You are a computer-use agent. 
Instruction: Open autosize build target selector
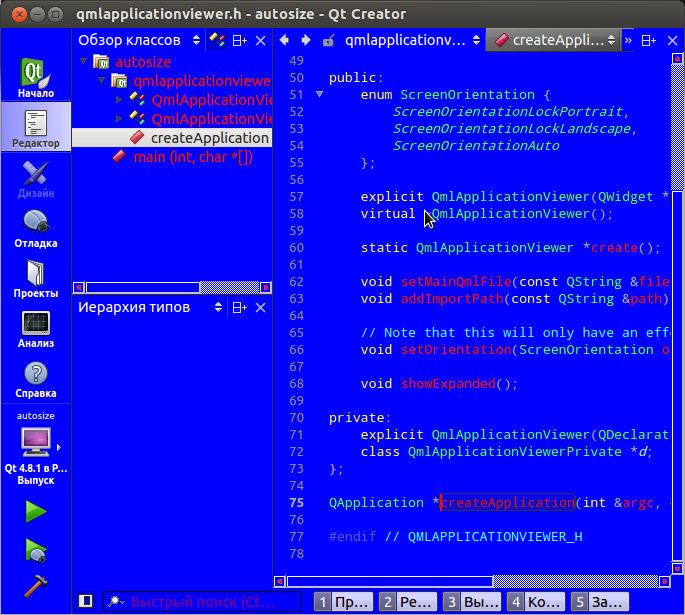pyautogui.click(x=36, y=447)
